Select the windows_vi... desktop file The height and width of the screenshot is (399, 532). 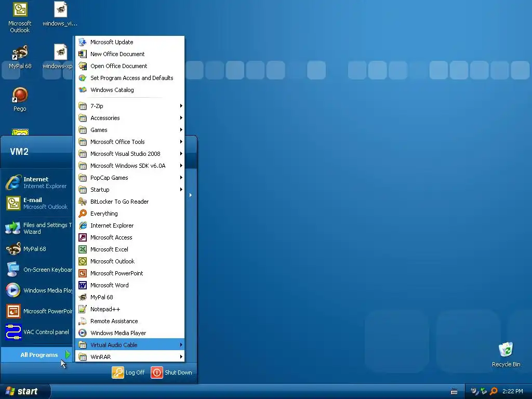[x=60, y=14]
